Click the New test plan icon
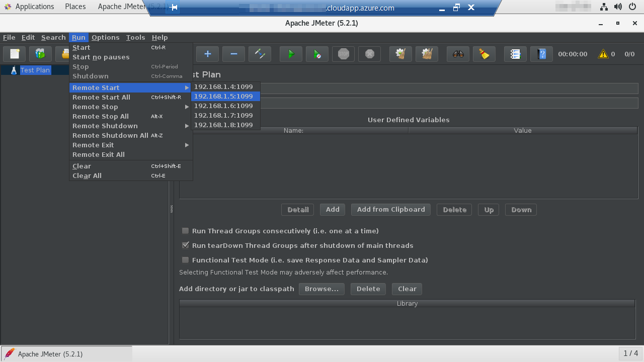 click(15, 54)
